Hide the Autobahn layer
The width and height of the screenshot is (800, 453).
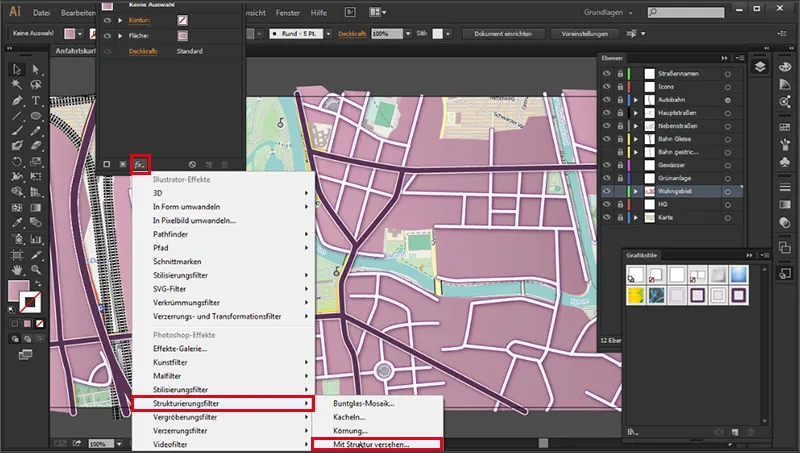[x=607, y=99]
